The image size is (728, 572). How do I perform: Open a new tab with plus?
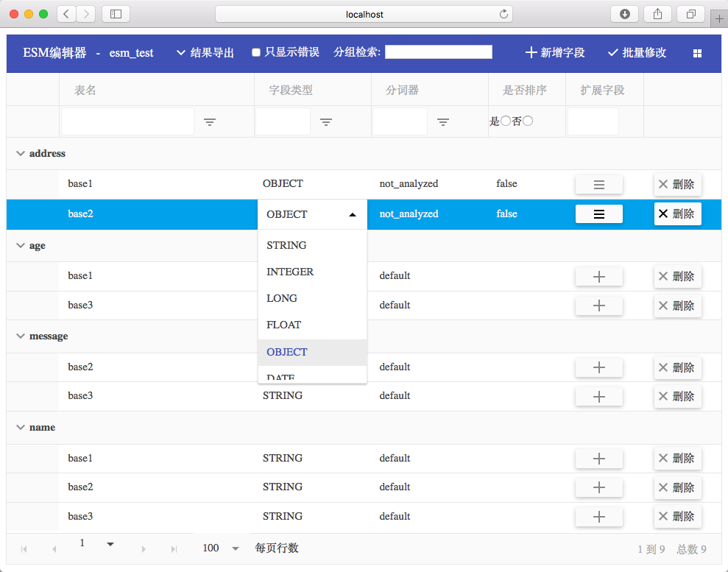coord(719,18)
